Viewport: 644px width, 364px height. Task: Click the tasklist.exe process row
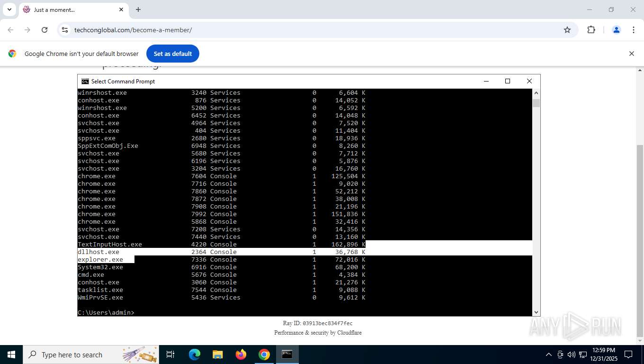(222, 290)
